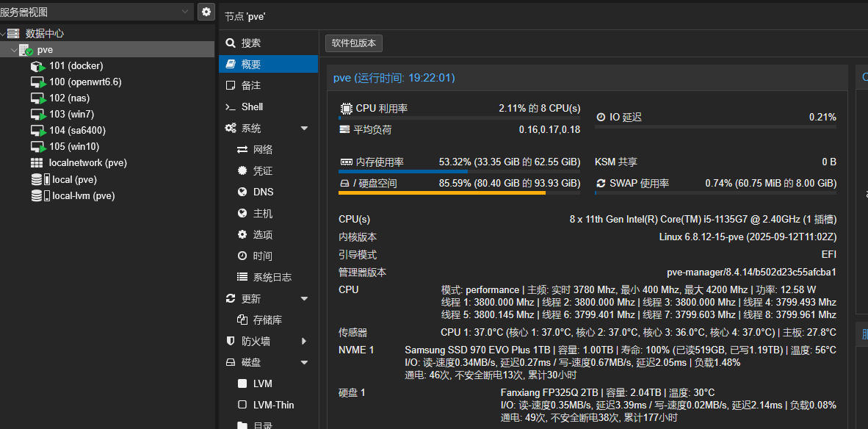
Task: Click the gear settings icon beside server view
Action: point(206,12)
